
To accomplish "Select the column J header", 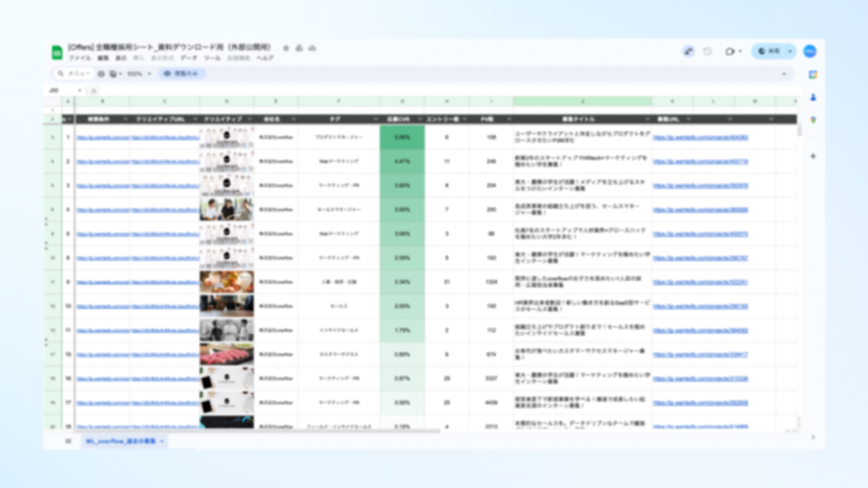I will point(582,101).
